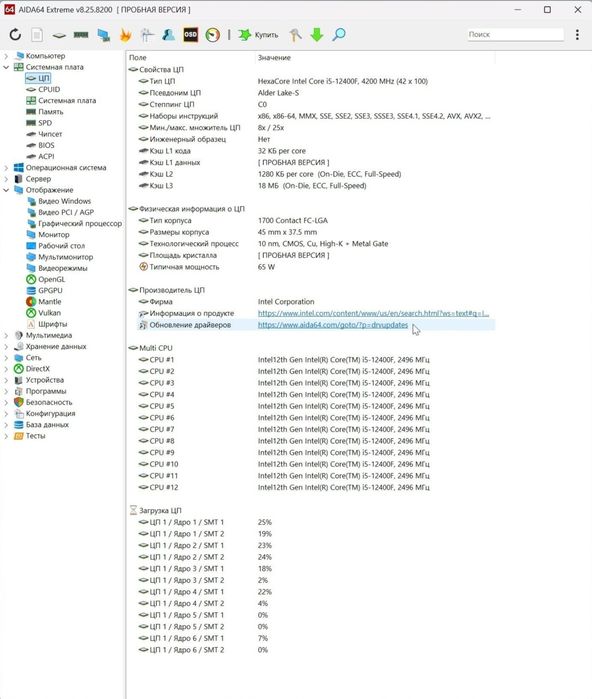
Task: Collapse the Системная плата tree node
Action: coord(6,67)
